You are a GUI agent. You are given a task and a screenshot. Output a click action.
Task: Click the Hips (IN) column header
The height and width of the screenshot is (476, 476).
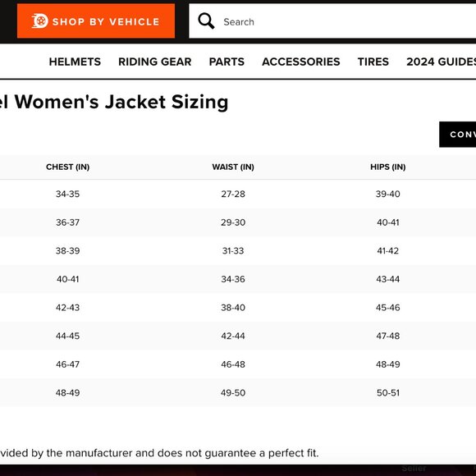coord(388,167)
